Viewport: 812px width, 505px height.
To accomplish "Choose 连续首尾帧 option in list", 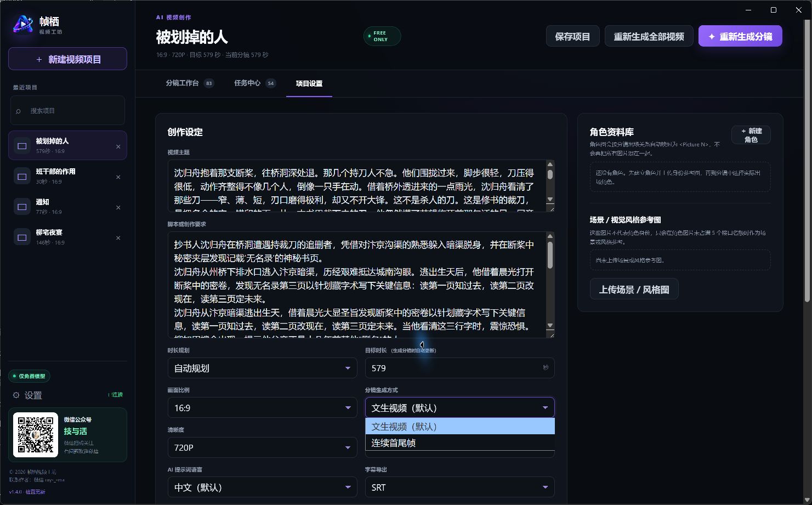I will coord(459,442).
